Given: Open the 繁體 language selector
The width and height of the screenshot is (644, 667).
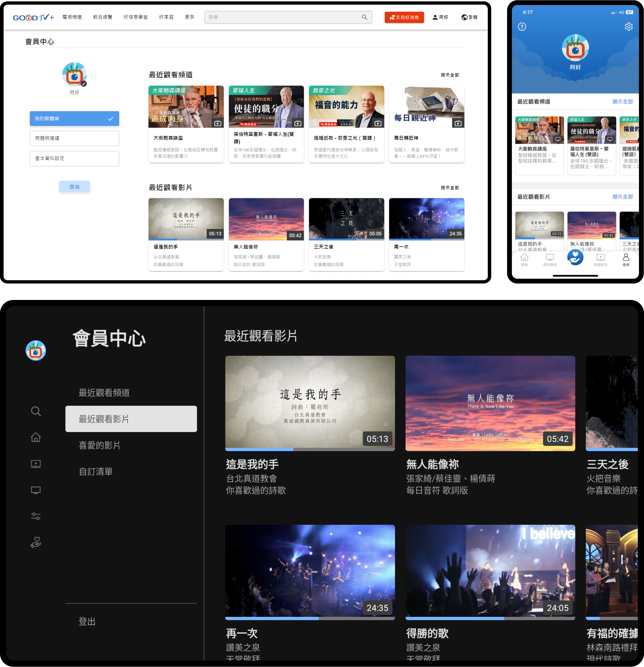Looking at the screenshot, I should click(x=469, y=17).
